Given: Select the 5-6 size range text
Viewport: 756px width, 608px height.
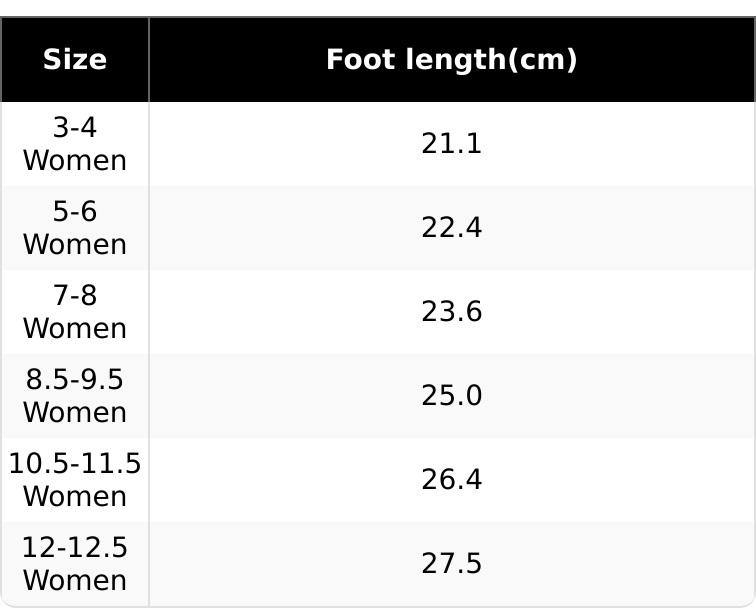Looking at the screenshot, I should pos(75,212).
